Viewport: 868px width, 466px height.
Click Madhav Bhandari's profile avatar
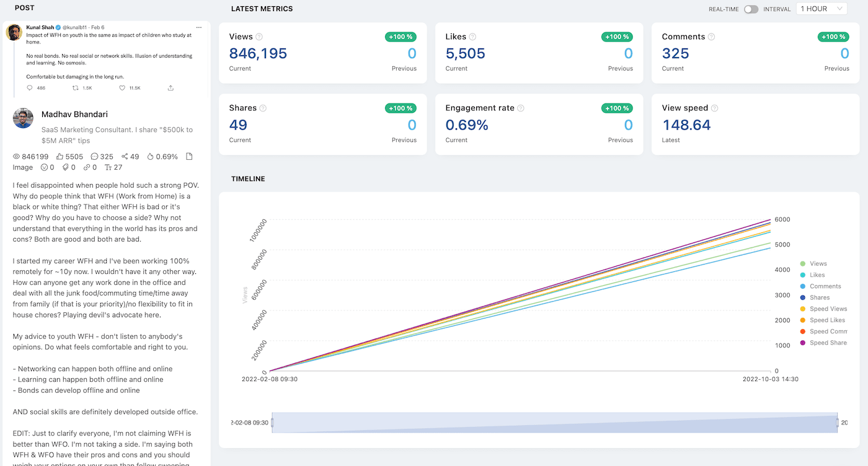pyautogui.click(x=23, y=118)
